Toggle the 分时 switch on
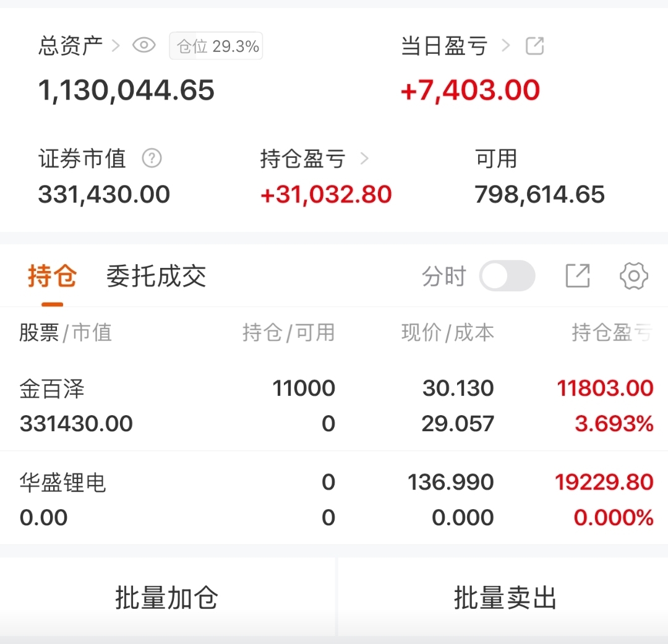This screenshot has width=668, height=644. 507,276
